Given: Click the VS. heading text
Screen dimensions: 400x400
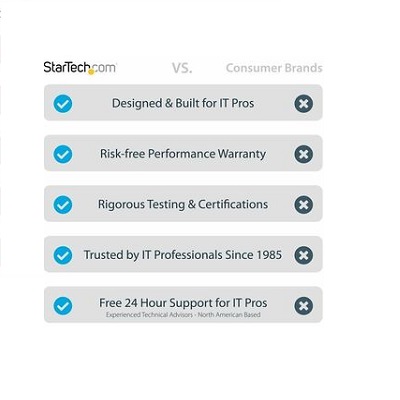Looking at the screenshot, I should coord(182,68).
